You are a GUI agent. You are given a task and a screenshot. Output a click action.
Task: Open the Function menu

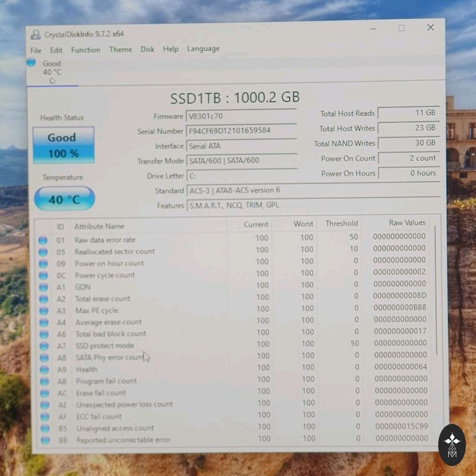(x=86, y=50)
